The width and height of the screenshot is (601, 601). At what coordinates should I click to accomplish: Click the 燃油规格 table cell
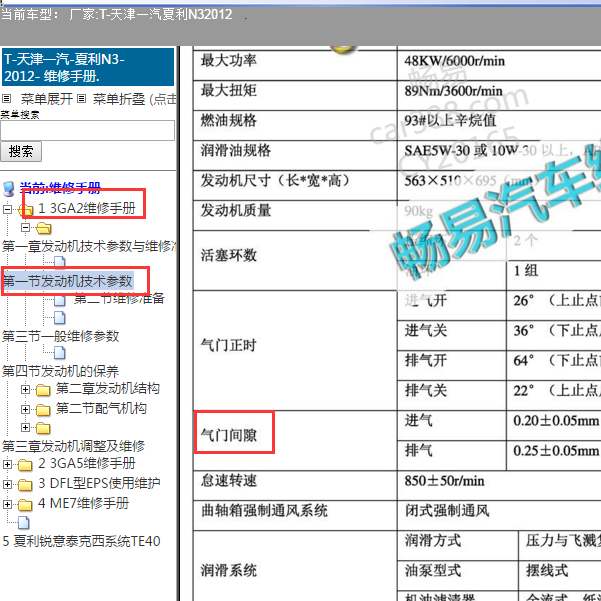(x=295, y=125)
